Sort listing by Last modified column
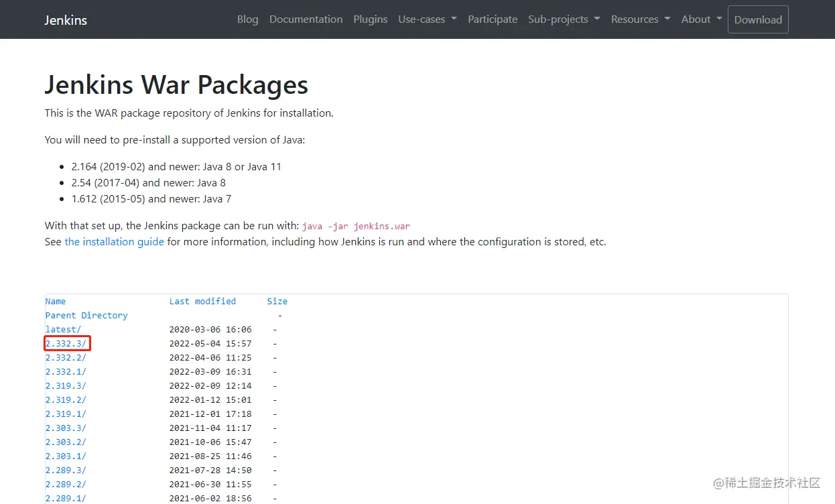Image resolution: width=835 pixels, height=504 pixels. point(202,302)
